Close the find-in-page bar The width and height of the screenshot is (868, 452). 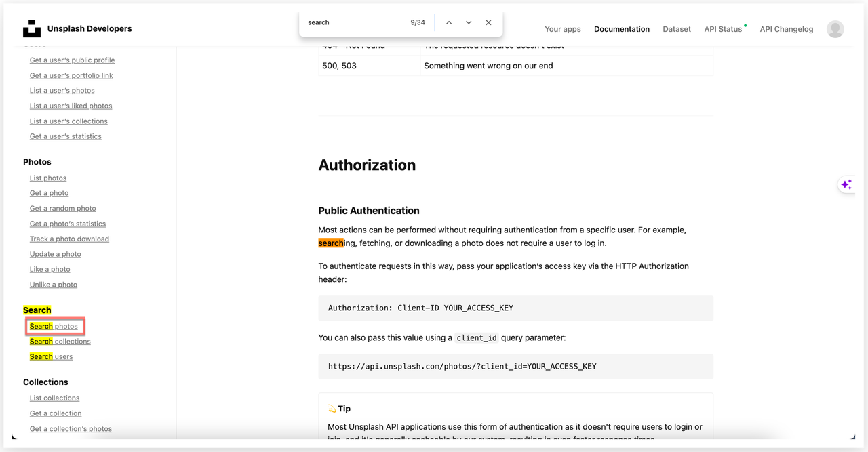point(488,22)
